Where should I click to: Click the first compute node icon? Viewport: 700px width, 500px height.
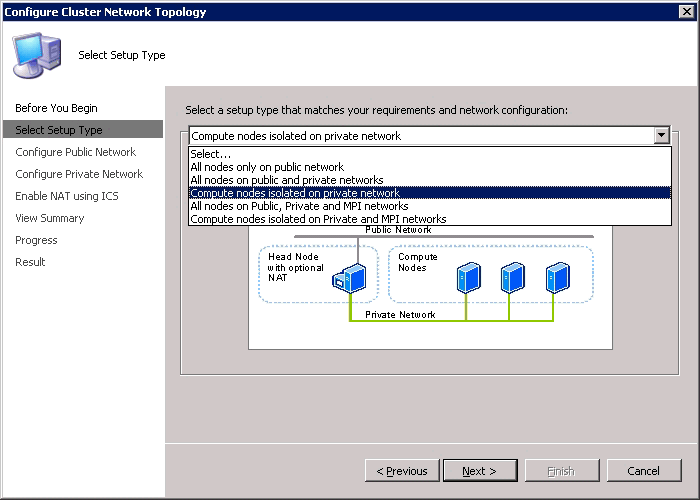(466, 277)
